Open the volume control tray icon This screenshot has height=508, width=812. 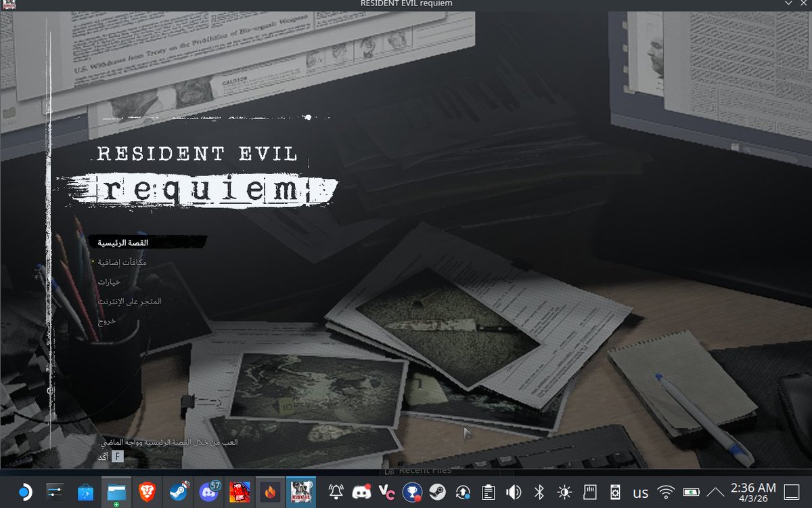click(x=514, y=492)
